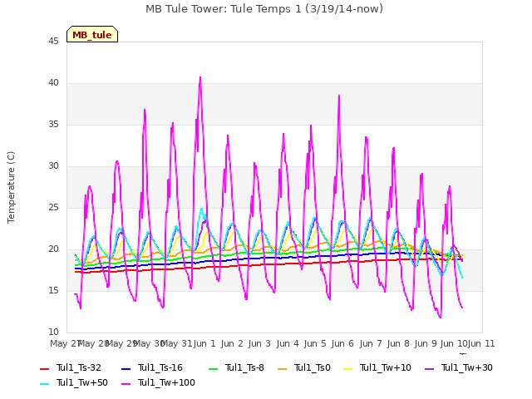Select the Tul1_Tw+50 legend label

click(82, 382)
